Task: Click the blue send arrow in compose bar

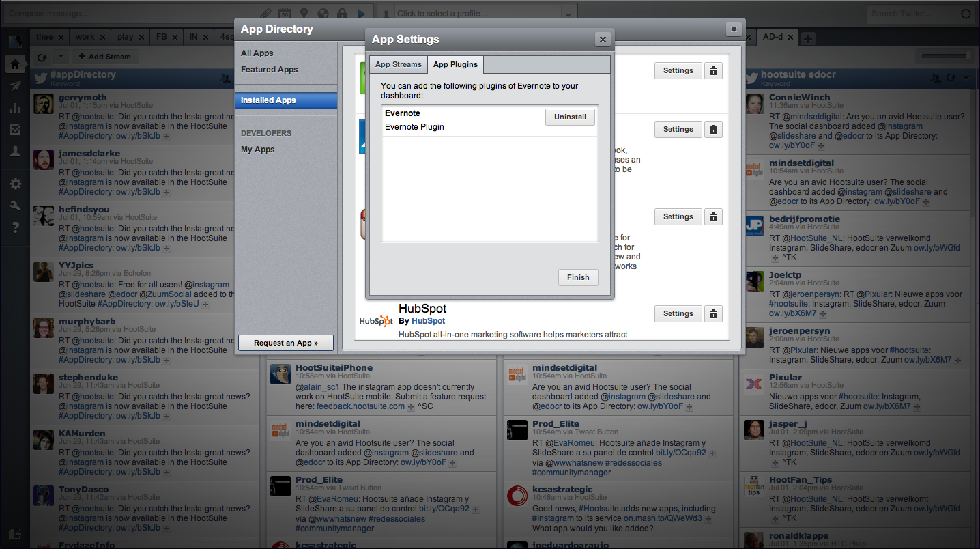Action: click(x=362, y=13)
